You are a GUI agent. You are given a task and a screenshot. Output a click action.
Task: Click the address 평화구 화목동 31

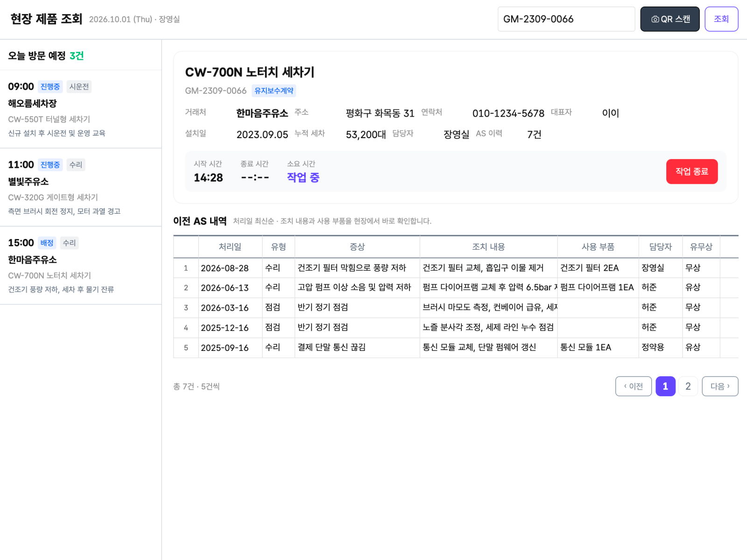[x=380, y=113]
